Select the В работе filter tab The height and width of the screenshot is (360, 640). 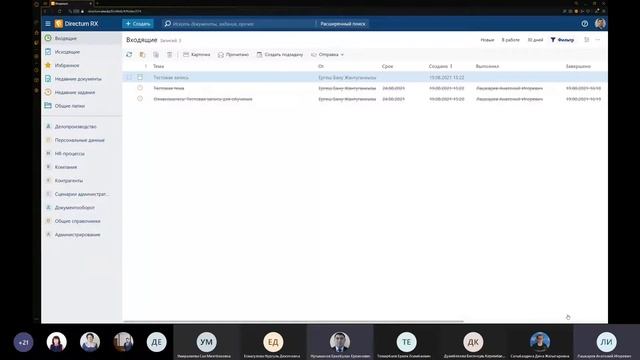[511, 40]
